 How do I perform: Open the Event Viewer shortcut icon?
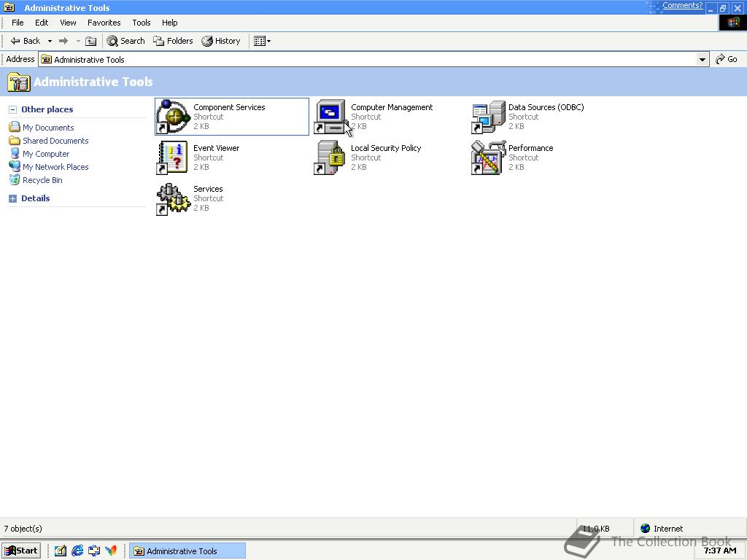coord(172,157)
